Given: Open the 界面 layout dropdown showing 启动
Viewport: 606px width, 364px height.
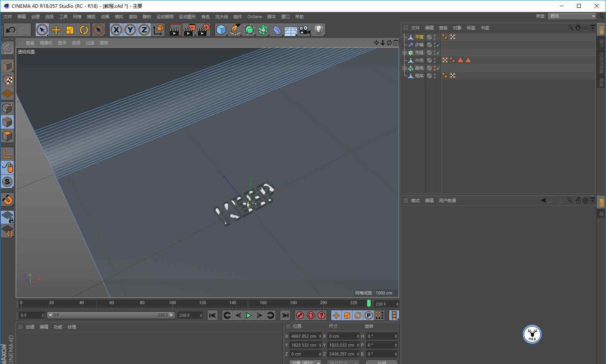Looking at the screenshot, I should pos(572,16).
